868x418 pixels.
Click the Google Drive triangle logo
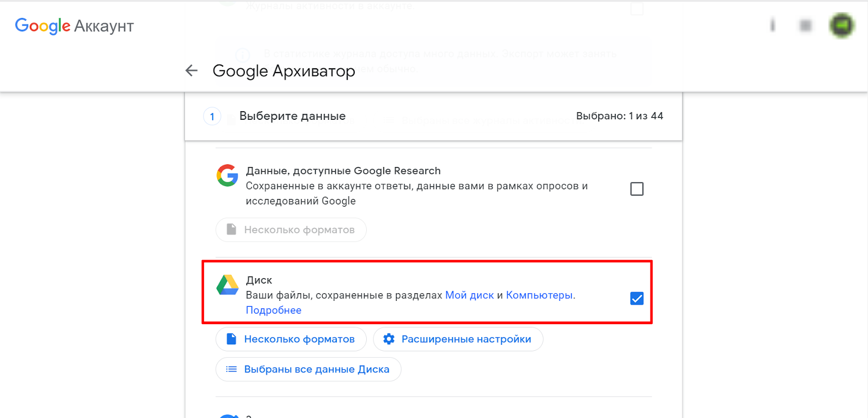(227, 285)
